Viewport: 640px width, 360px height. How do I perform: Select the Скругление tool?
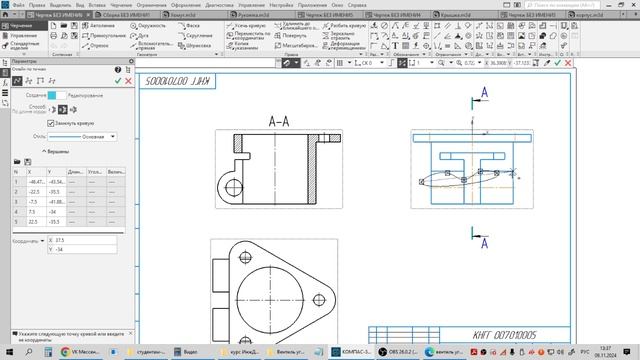tap(195, 36)
